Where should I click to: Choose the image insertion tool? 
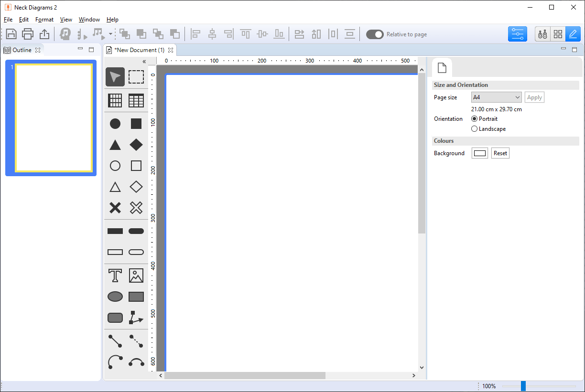click(136, 275)
